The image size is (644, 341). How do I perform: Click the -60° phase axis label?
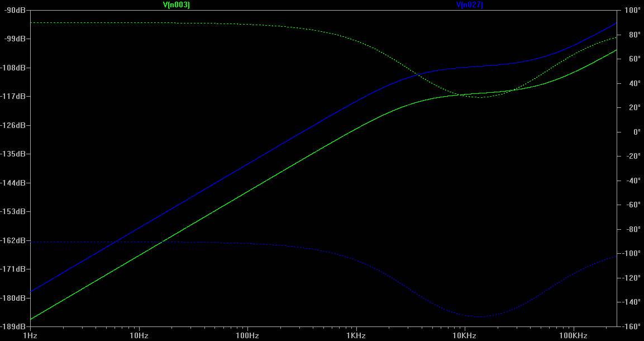pos(633,205)
